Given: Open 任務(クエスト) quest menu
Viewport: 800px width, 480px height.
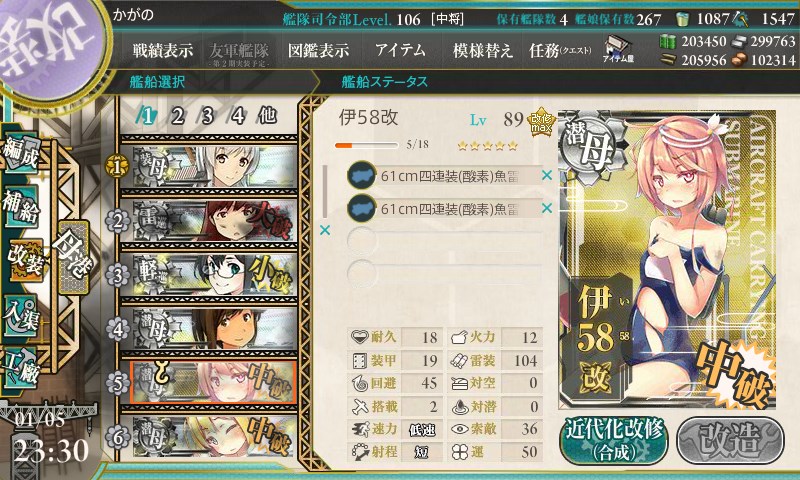Looking at the screenshot, I should [560, 50].
